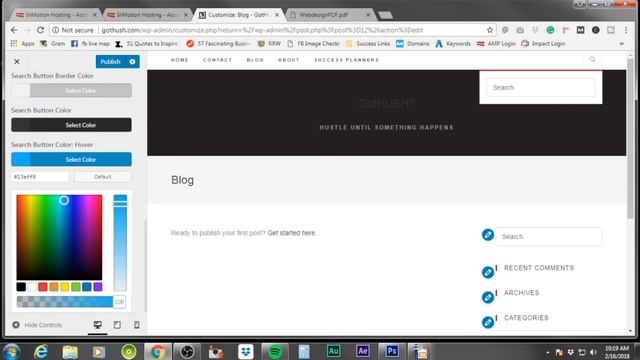Go back with browser back arrow

click(14, 30)
